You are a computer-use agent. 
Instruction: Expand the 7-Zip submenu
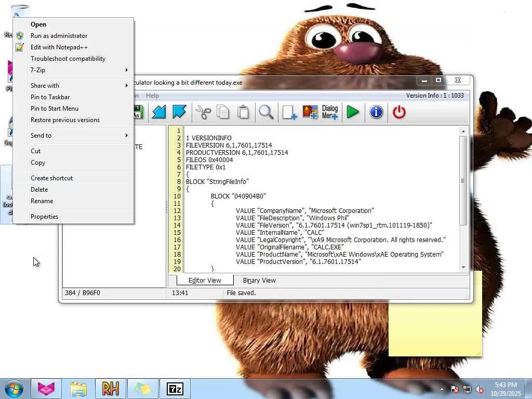tap(74, 70)
